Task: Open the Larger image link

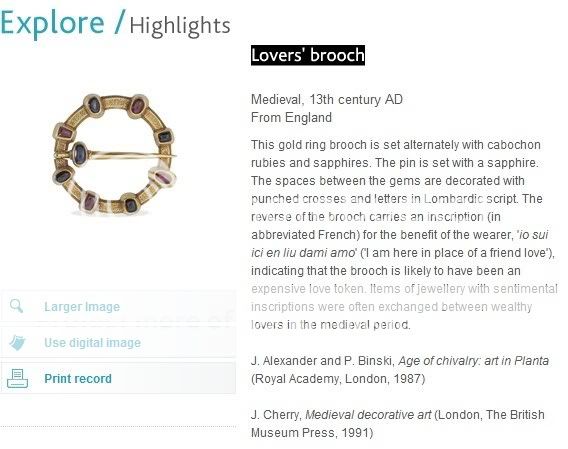Action: click(x=82, y=307)
